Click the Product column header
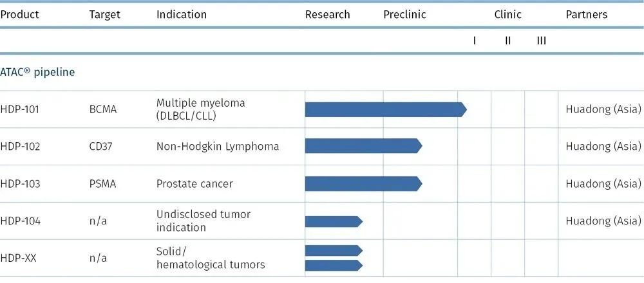 [x=19, y=14]
